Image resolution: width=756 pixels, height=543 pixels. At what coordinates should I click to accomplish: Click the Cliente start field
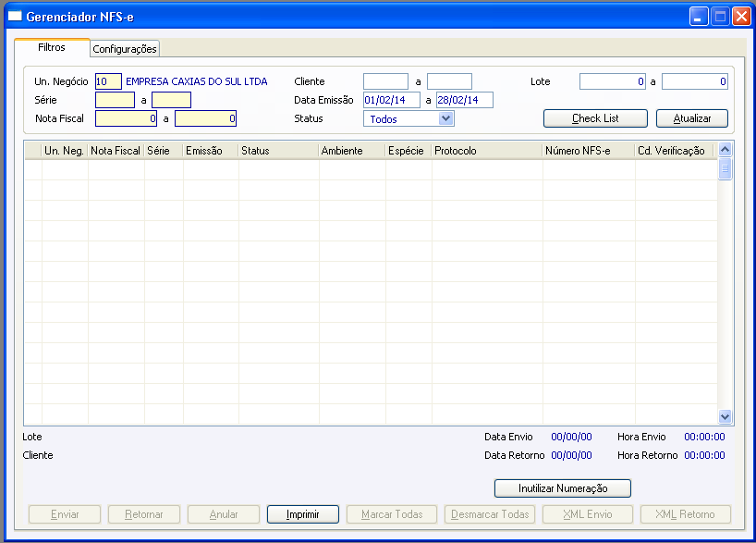click(385, 81)
